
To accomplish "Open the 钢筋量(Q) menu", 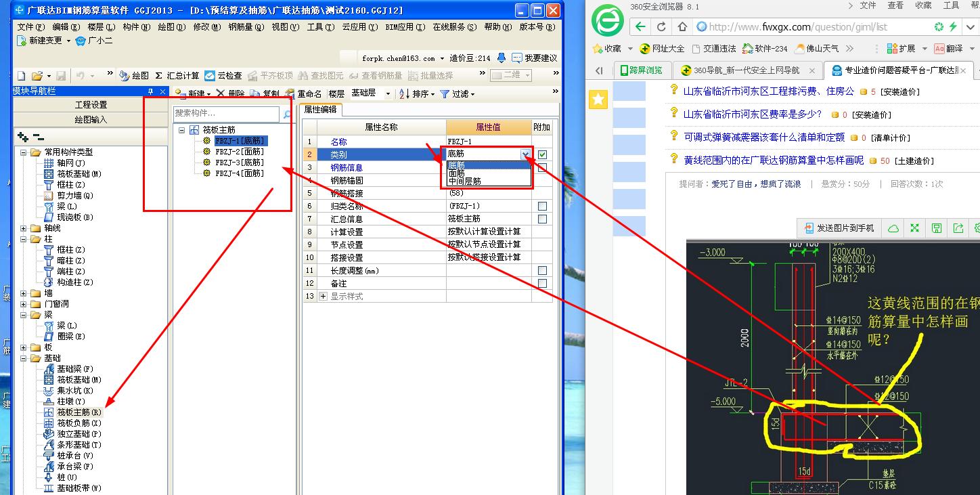I will coord(244,27).
